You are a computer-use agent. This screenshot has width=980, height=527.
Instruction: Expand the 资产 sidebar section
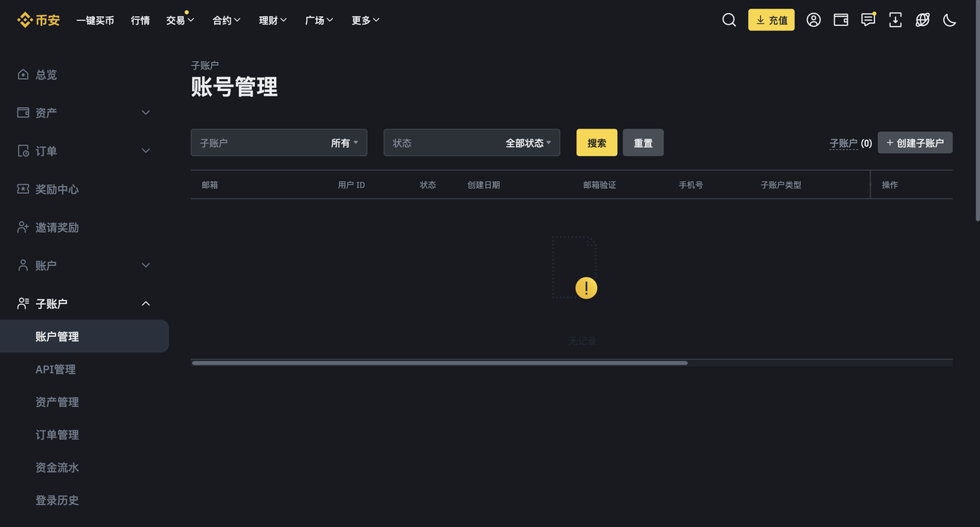click(x=84, y=113)
